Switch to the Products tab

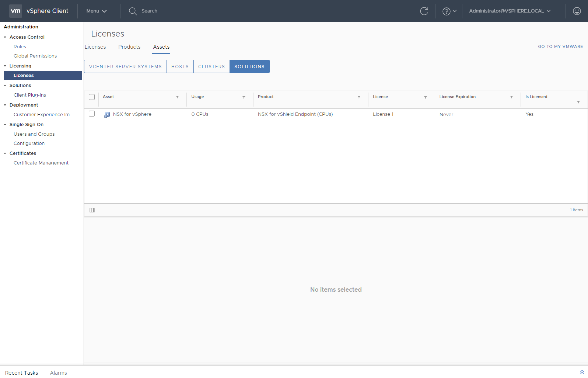click(x=129, y=47)
